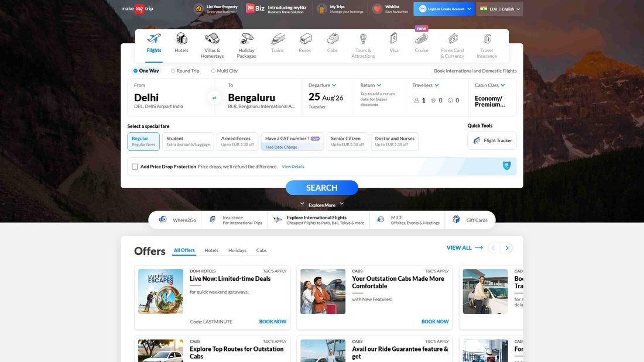Viewport: 644px width, 362px height.
Task: Show next offers with right arrow
Action: (507, 248)
